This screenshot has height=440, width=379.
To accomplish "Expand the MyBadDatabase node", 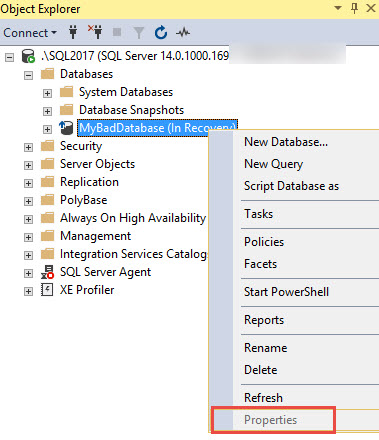I will tap(47, 129).
